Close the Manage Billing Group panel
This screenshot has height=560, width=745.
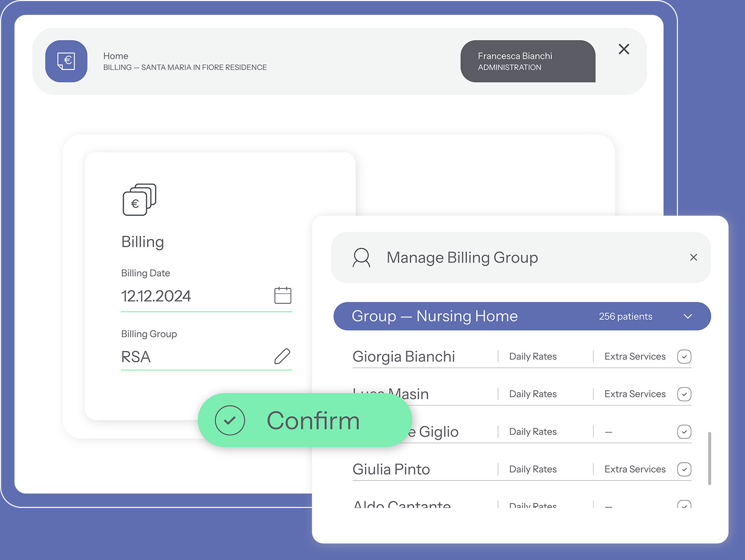pyautogui.click(x=693, y=257)
